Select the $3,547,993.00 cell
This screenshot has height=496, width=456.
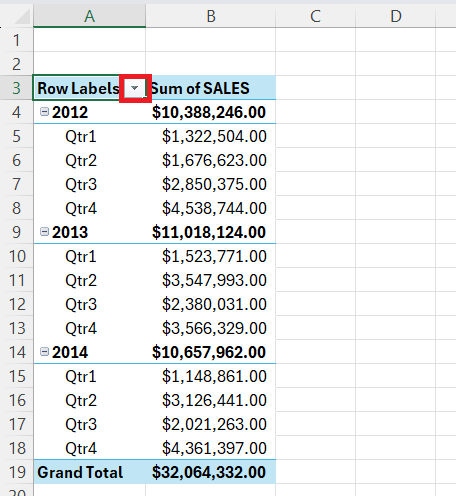tap(211, 280)
